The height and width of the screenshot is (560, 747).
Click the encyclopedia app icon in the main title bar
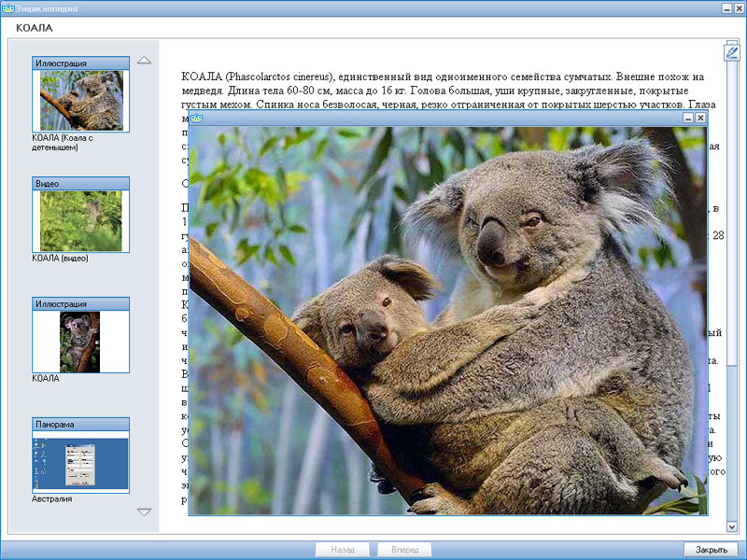8,8
